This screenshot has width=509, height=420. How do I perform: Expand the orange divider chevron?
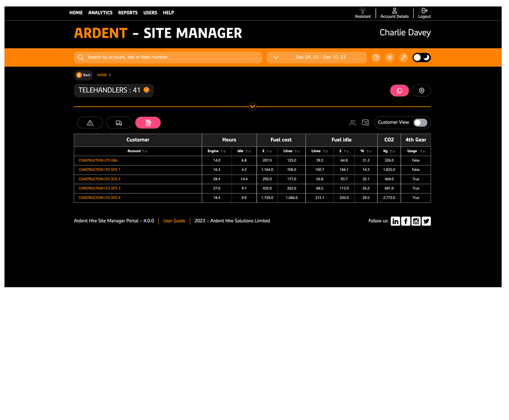(252, 106)
